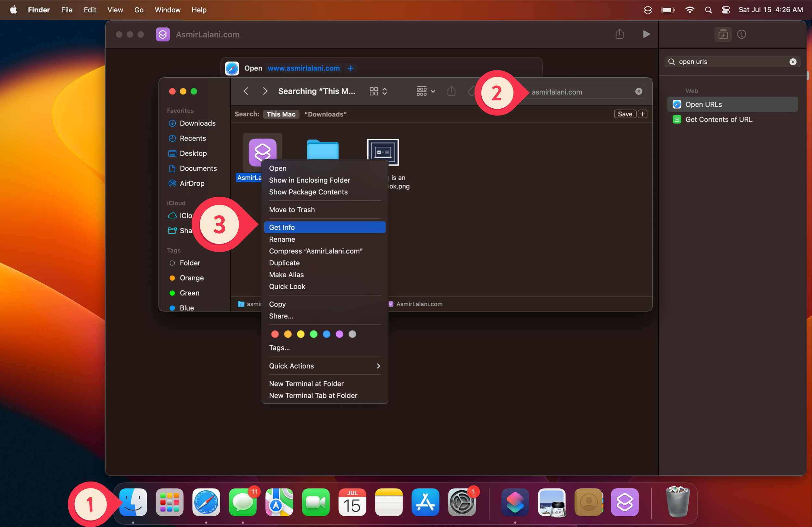Viewport: 812px width, 527px height.
Task: Switch search scope to "Downloads"
Action: point(325,114)
